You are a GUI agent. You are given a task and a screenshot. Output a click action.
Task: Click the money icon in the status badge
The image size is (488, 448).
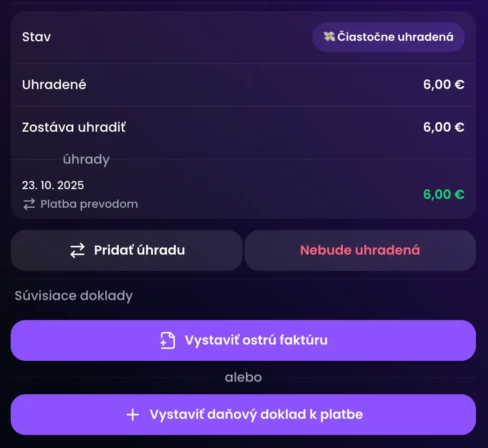pyautogui.click(x=329, y=37)
